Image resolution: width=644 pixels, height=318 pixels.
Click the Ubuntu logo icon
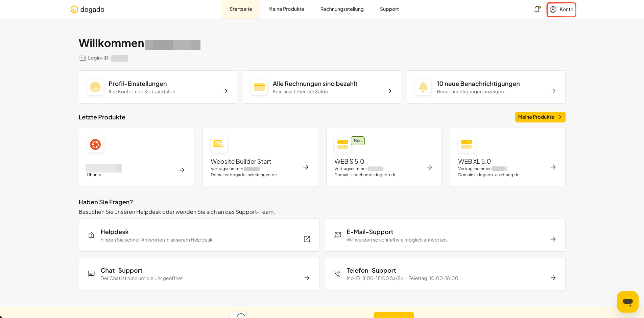(x=95, y=144)
